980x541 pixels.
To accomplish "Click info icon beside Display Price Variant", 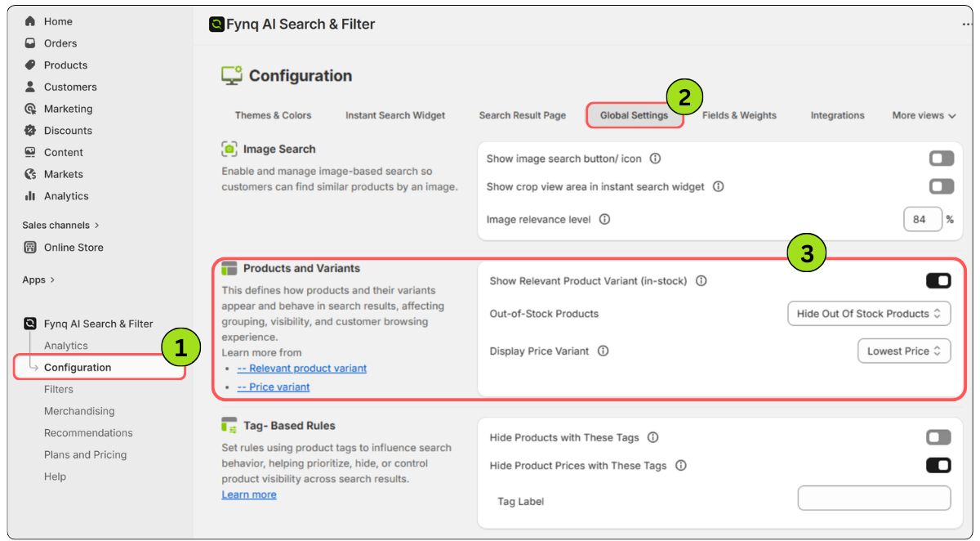I will pos(603,351).
